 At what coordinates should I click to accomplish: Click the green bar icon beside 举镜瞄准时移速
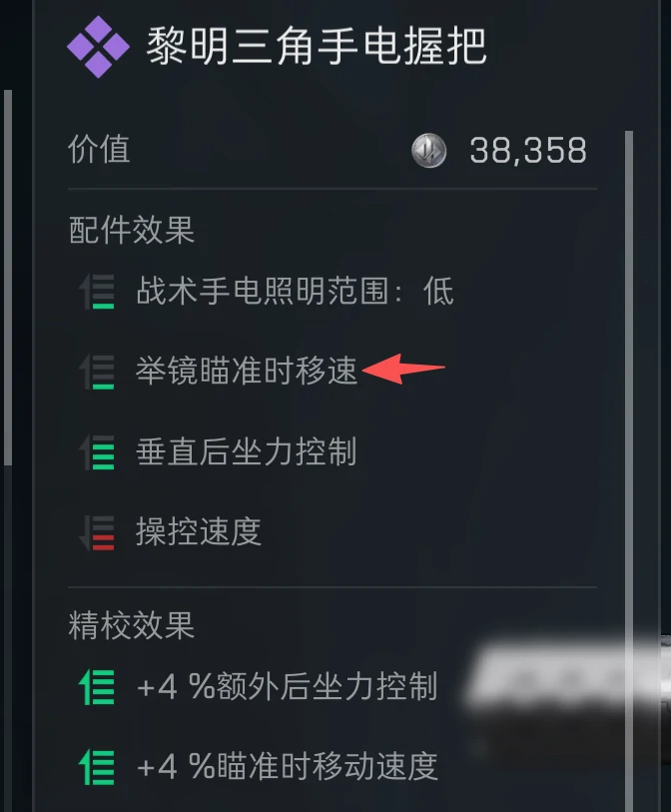click(x=97, y=372)
